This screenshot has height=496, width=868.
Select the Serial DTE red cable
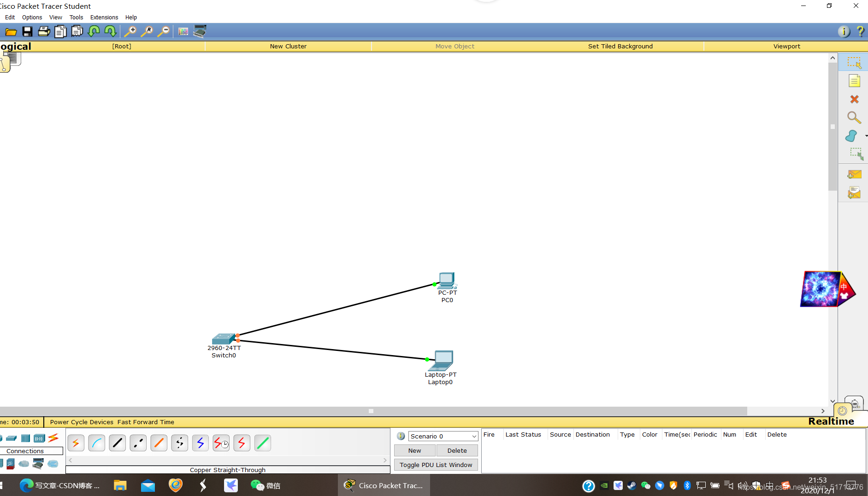pos(242,443)
